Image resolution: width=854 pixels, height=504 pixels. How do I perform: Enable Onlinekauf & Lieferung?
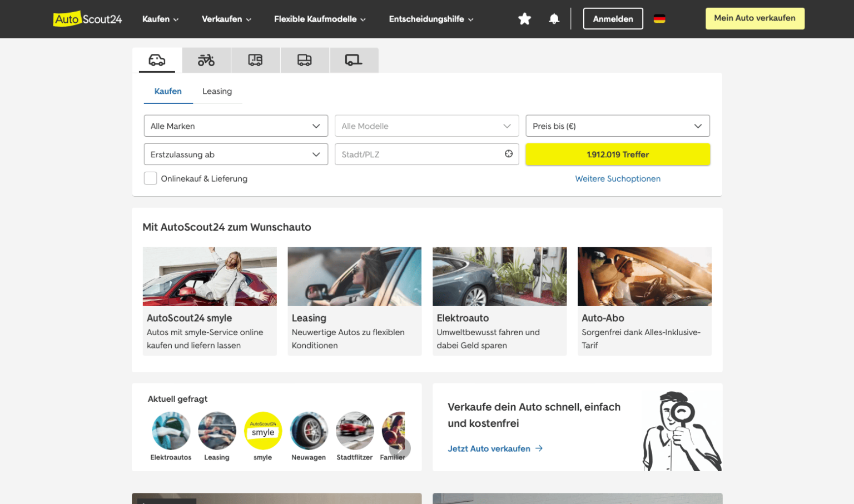click(150, 178)
